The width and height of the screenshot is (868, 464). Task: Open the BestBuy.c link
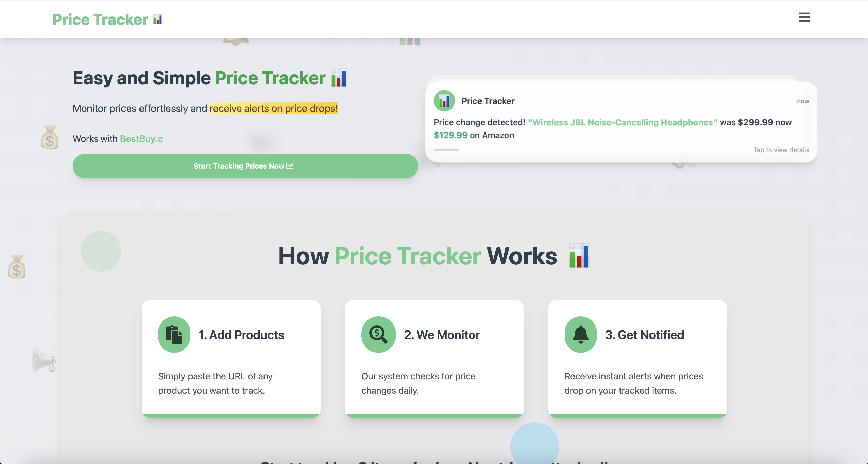(141, 138)
